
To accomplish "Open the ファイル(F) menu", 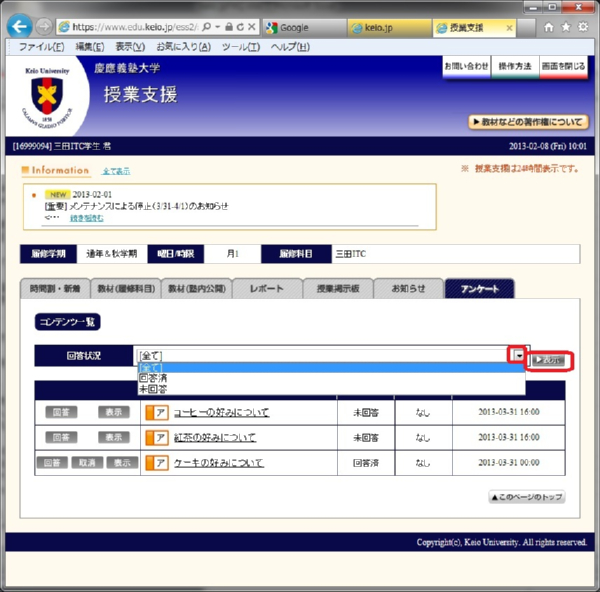I will (x=41, y=47).
